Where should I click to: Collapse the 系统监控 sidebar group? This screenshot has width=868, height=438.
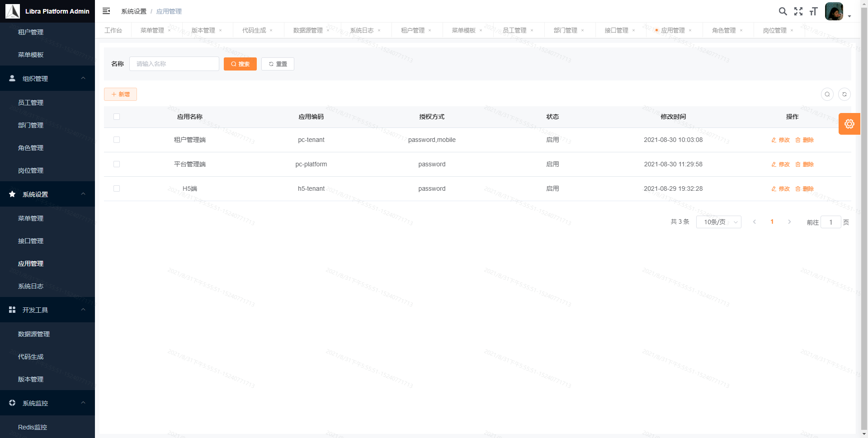(x=47, y=403)
